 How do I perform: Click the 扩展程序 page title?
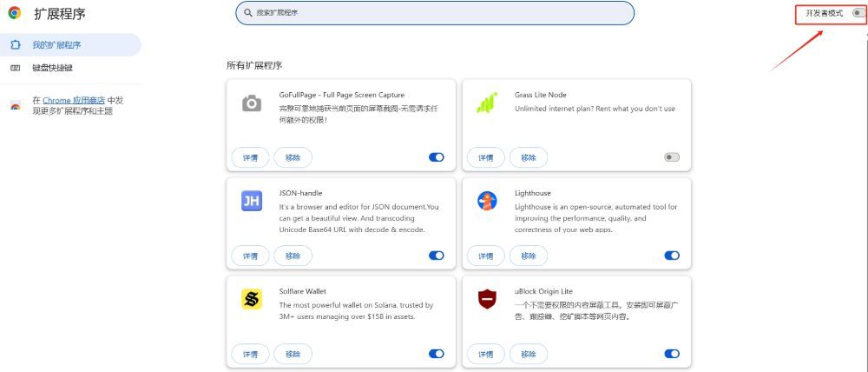pos(60,14)
